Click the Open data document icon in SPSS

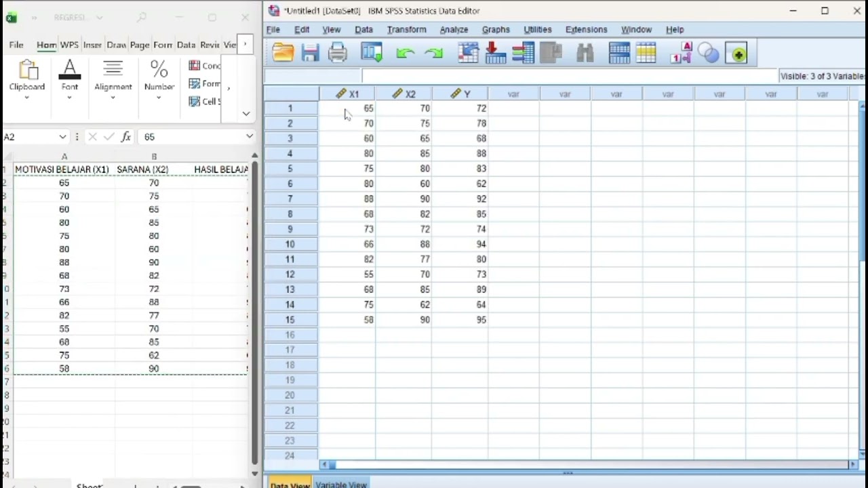coord(283,53)
